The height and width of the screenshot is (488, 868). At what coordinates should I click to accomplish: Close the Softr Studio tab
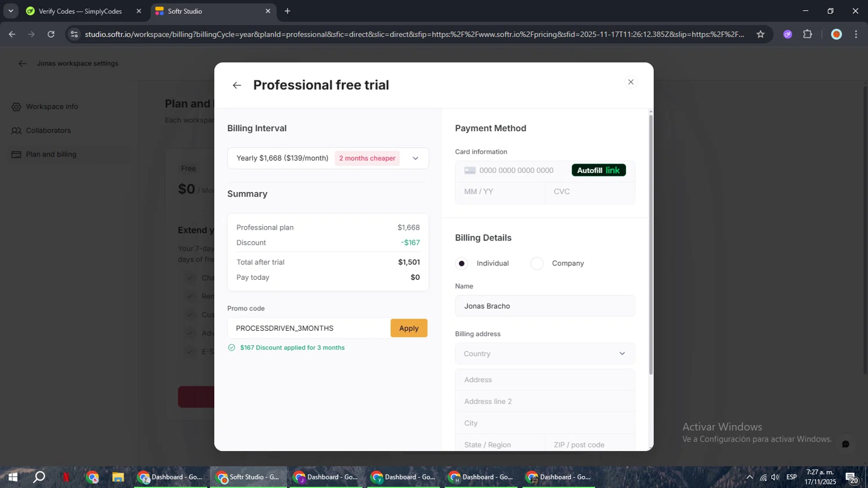(268, 11)
